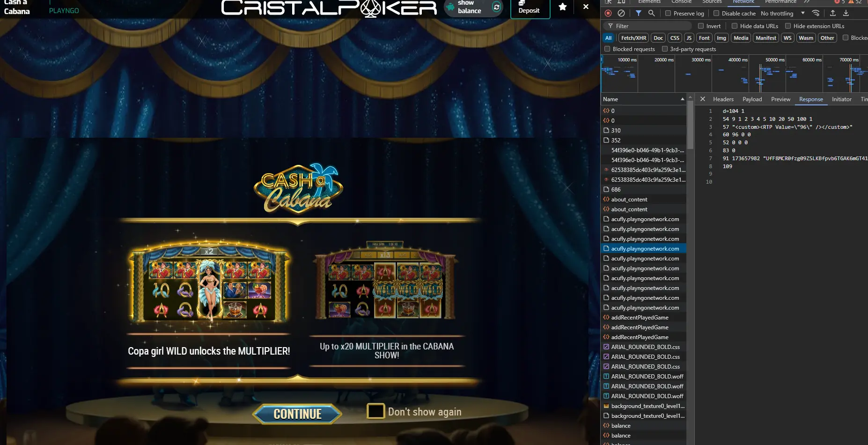Viewport: 868px width, 445px height.
Task: Open the Headers tab
Action: click(723, 99)
